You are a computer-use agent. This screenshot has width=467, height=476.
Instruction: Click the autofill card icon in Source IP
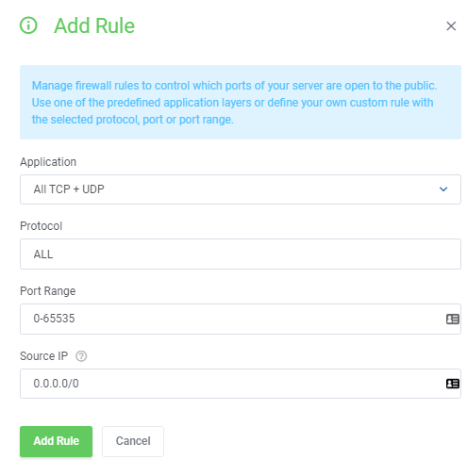click(453, 384)
